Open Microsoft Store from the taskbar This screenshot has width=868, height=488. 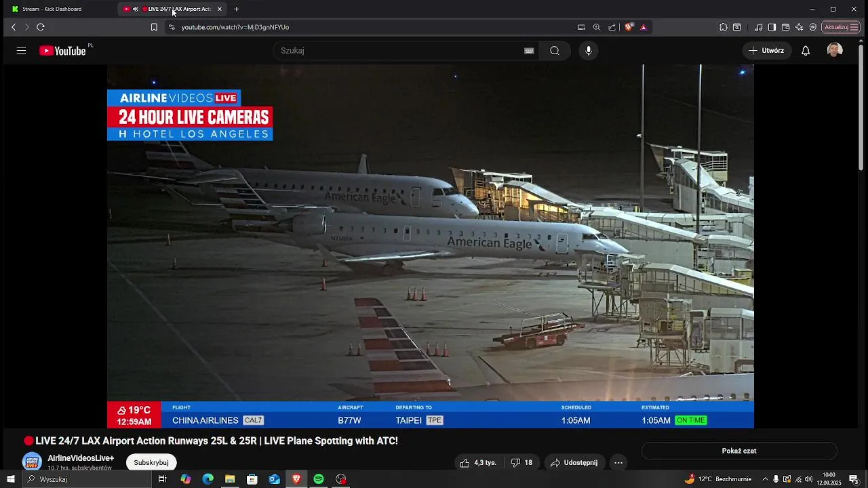pyautogui.click(x=252, y=479)
